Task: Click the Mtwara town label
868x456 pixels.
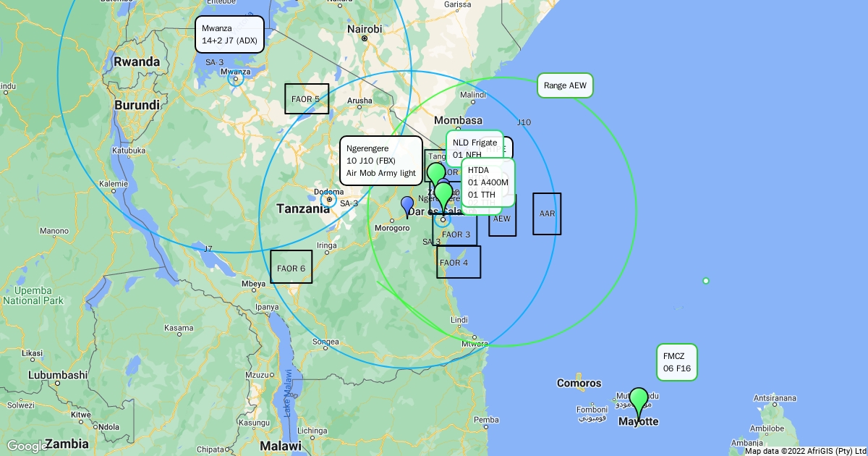Action: click(475, 345)
